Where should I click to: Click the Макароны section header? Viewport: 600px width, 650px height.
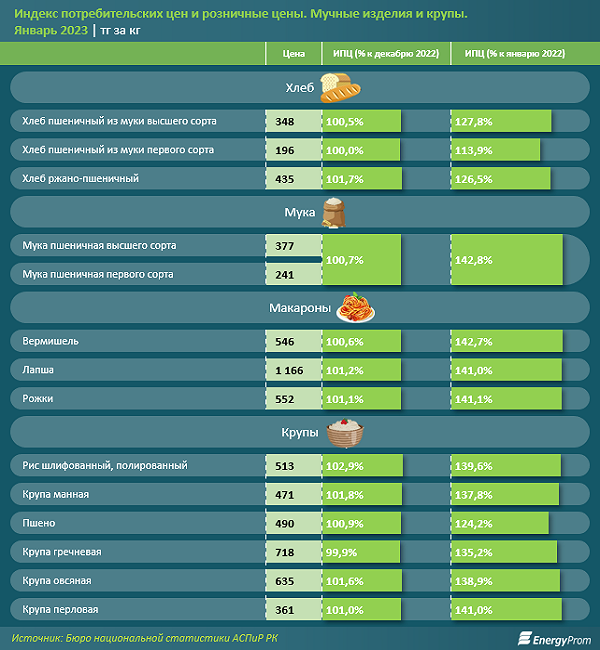(x=300, y=308)
